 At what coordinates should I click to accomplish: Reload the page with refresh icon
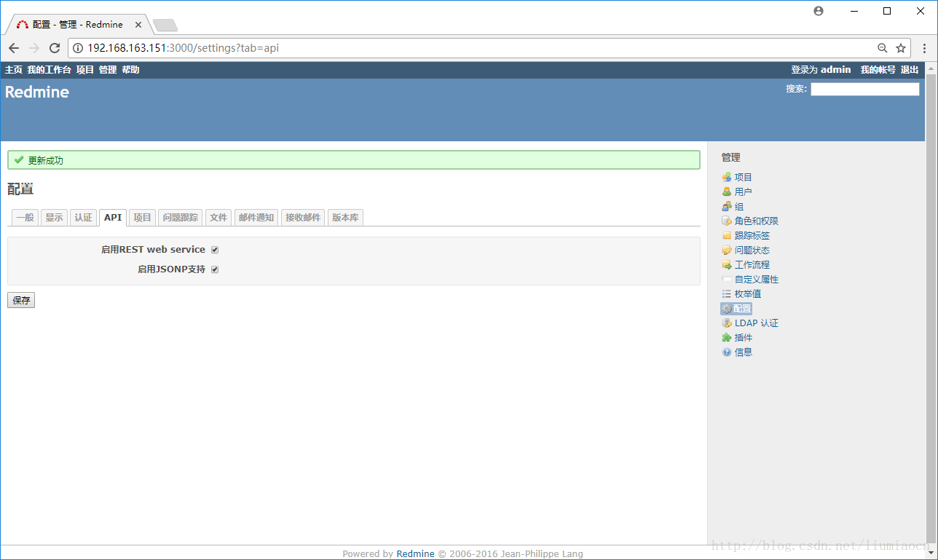[55, 48]
